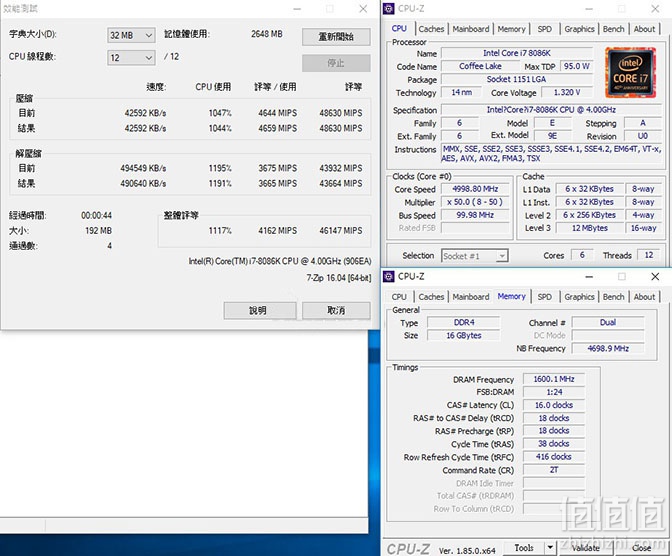The height and width of the screenshot is (556, 672).
Task: Click the Close button in CPU-Z bottom bar
Action: [641, 548]
